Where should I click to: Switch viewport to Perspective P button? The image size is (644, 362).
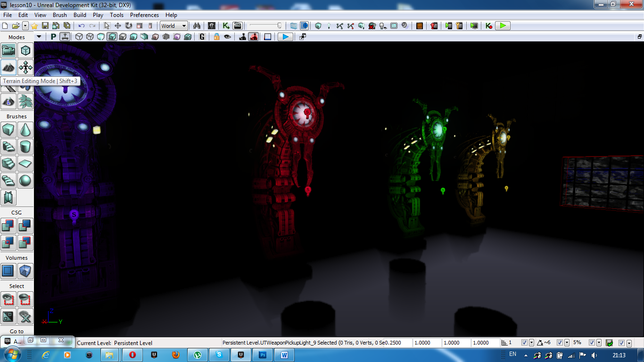53,37
